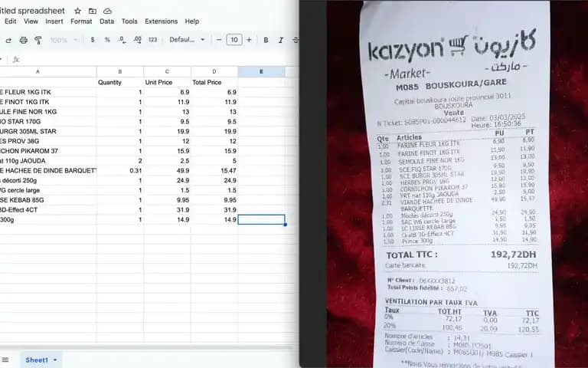Screen dimensions: 588x368
Task: Select the cercle large cell
Action: [48, 190]
